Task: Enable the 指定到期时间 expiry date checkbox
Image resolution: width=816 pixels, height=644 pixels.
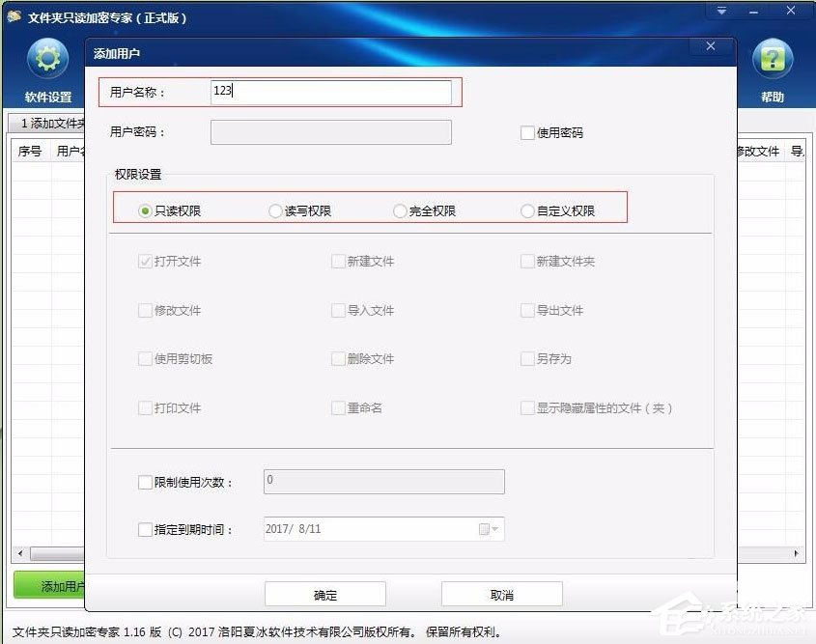Action: tap(145, 529)
